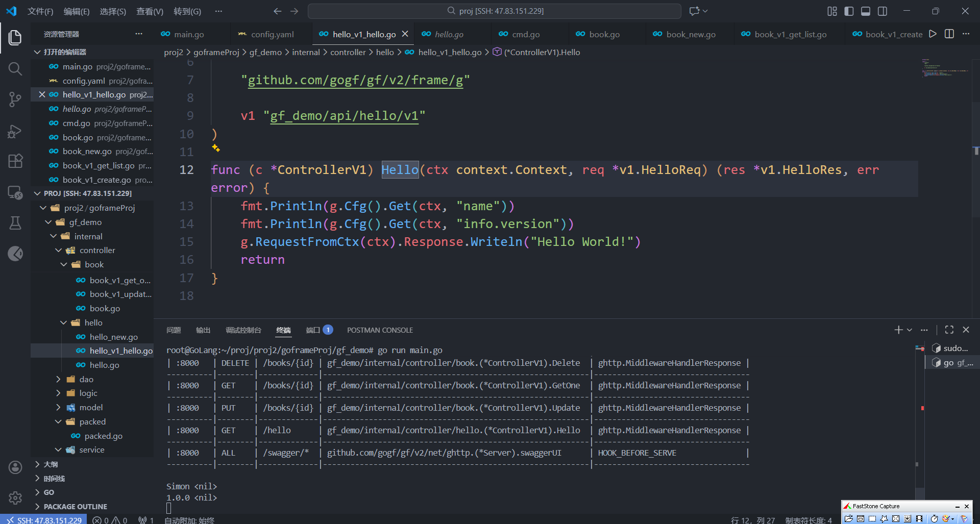980x524 pixels.
Task: Click the code action sparkle lightbulb
Action: tap(216, 148)
